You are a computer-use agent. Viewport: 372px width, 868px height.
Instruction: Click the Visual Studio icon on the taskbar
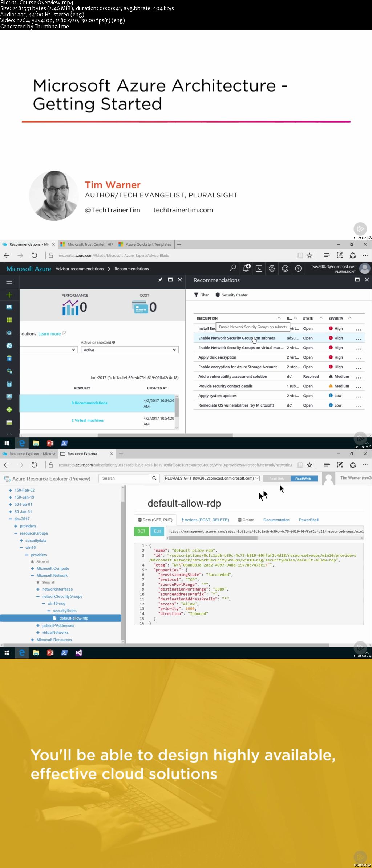coord(78,653)
